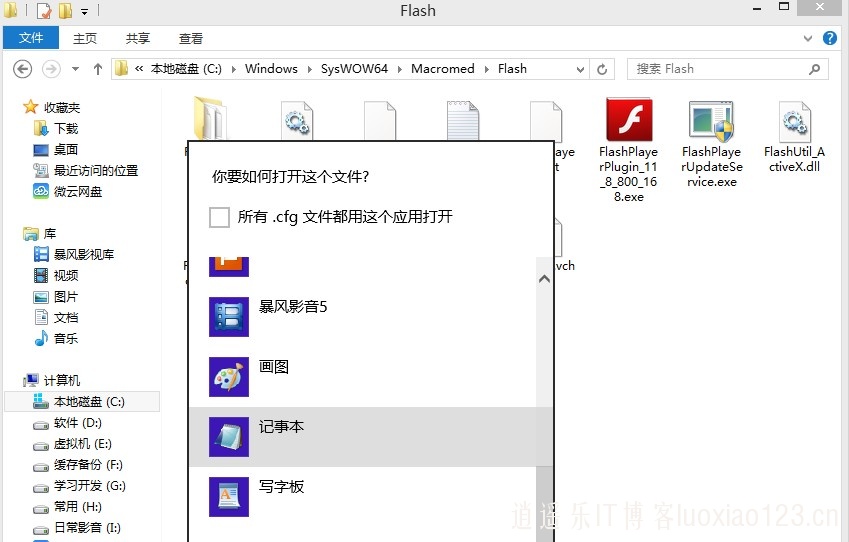Open the 文件 ribbon tab
Viewport: 849px width, 542px height.
(31, 38)
